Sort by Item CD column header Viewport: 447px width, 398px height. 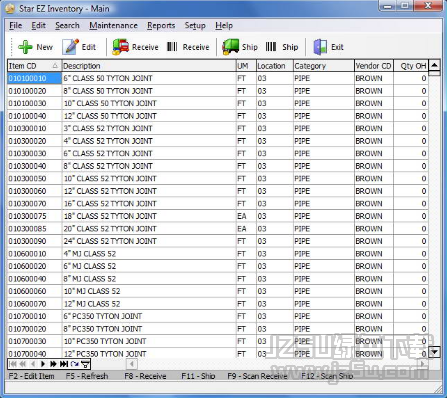click(x=34, y=66)
